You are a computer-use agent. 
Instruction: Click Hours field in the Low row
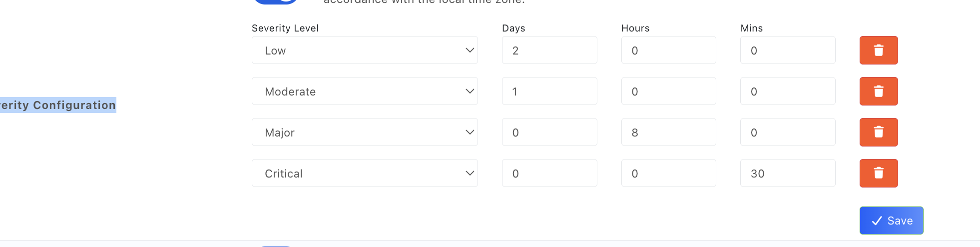[x=668, y=50]
